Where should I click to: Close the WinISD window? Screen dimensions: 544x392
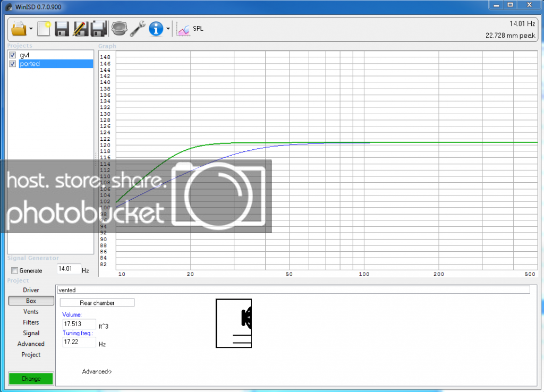(529, 5)
